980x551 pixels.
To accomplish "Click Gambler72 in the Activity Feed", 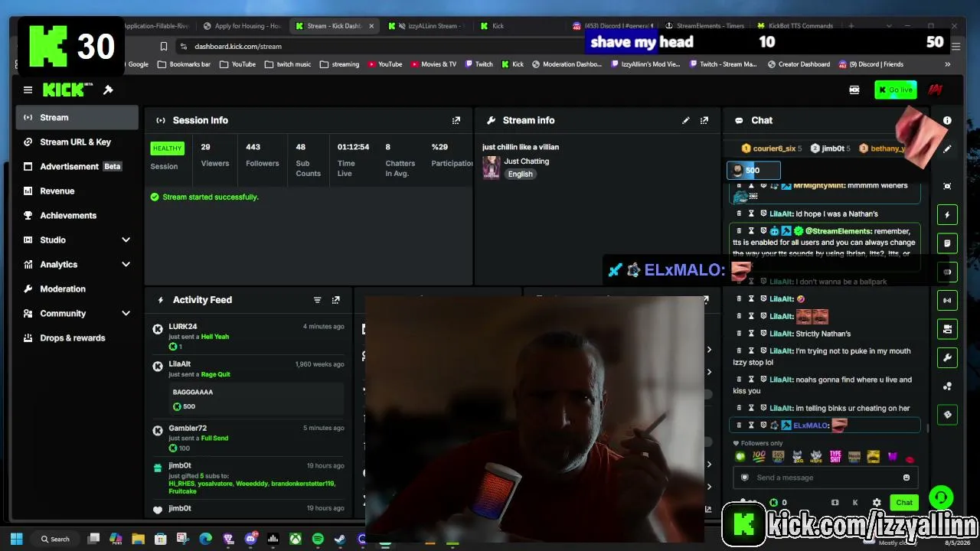I will coord(188,429).
